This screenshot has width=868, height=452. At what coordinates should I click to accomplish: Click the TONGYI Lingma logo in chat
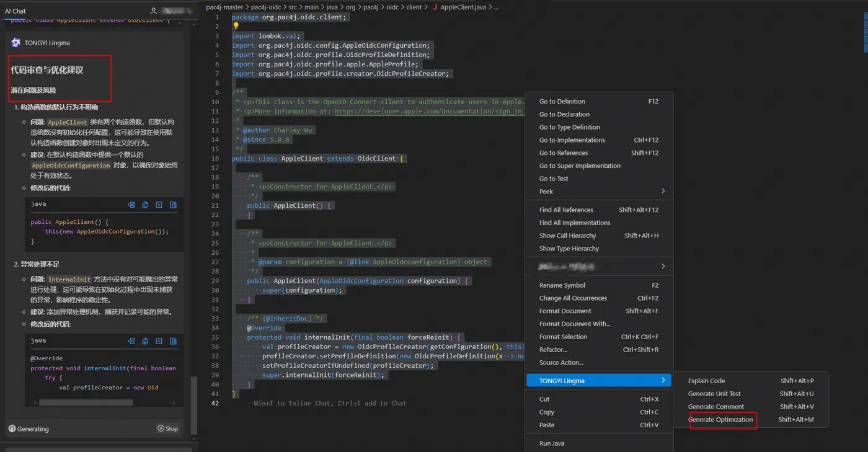click(16, 43)
